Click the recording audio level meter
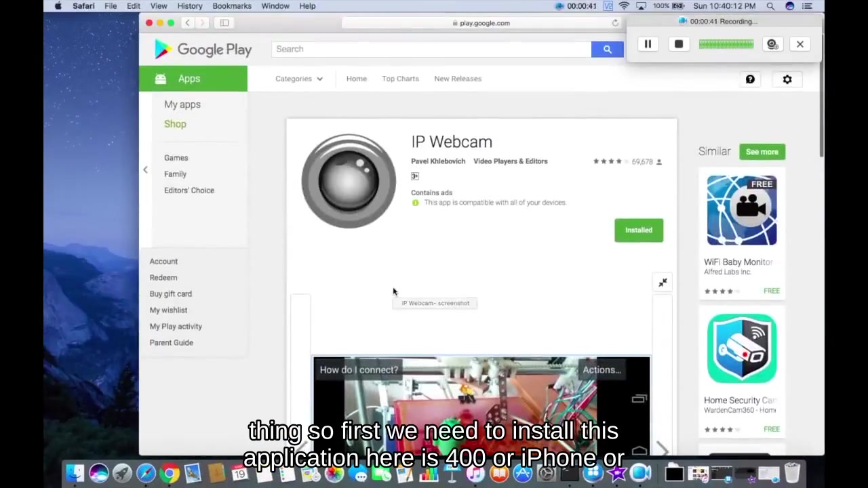Viewport: 868px width, 488px height. pyautogui.click(x=726, y=44)
